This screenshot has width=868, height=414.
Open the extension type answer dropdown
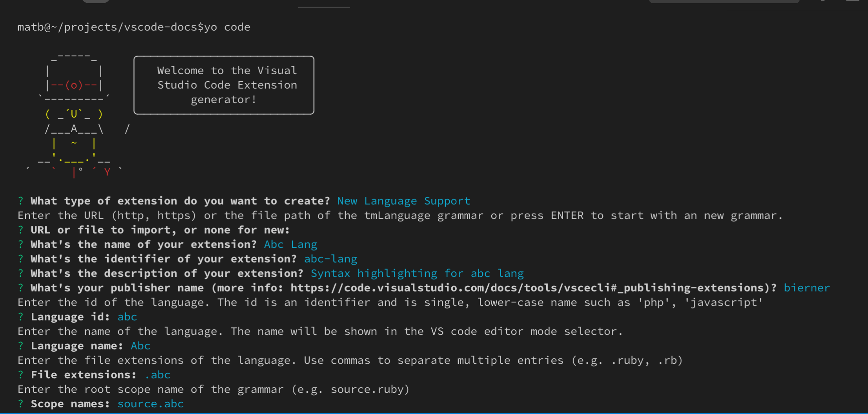[403, 201]
